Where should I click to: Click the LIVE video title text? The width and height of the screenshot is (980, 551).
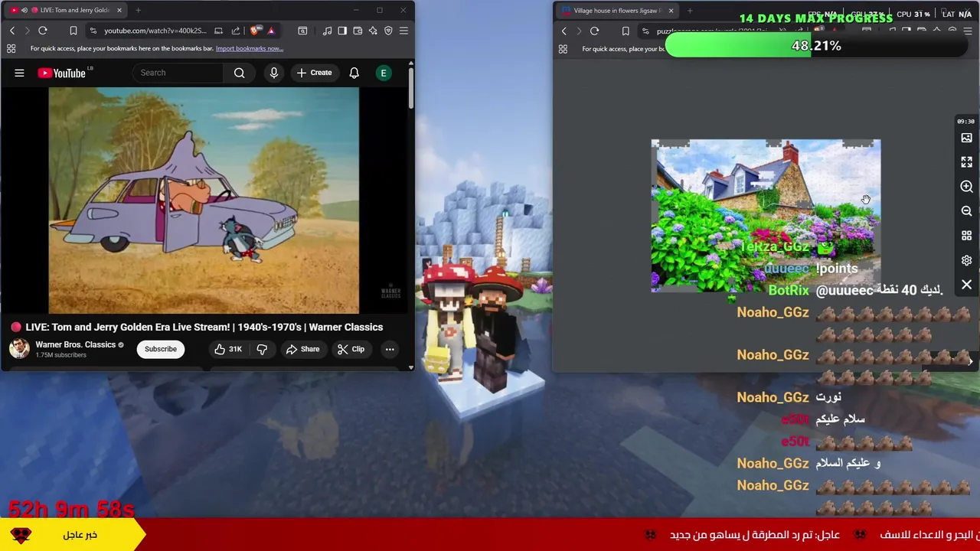(x=204, y=327)
